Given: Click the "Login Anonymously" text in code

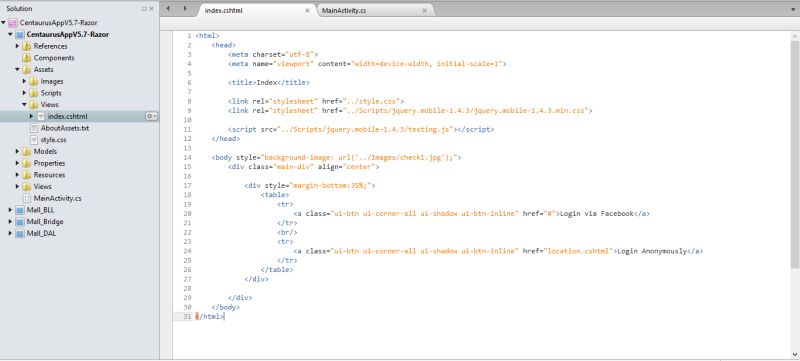Looking at the screenshot, I should [652, 251].
